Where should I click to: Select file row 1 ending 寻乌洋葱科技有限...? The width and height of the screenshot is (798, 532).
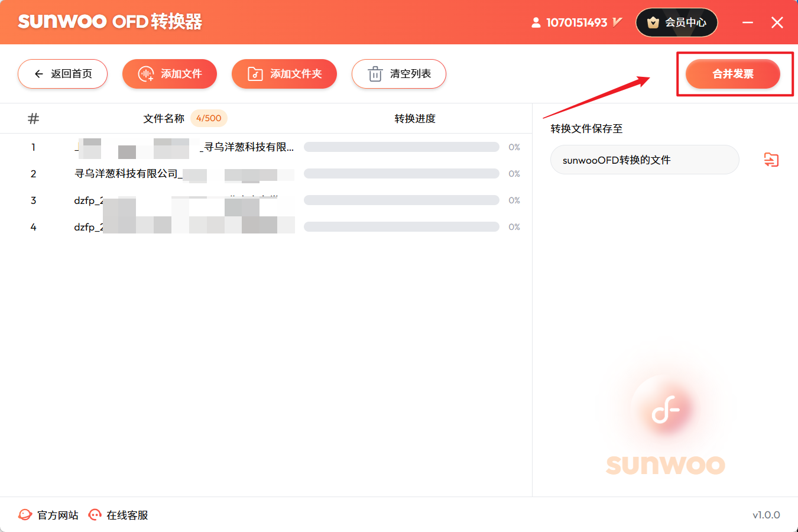[266, 147]
